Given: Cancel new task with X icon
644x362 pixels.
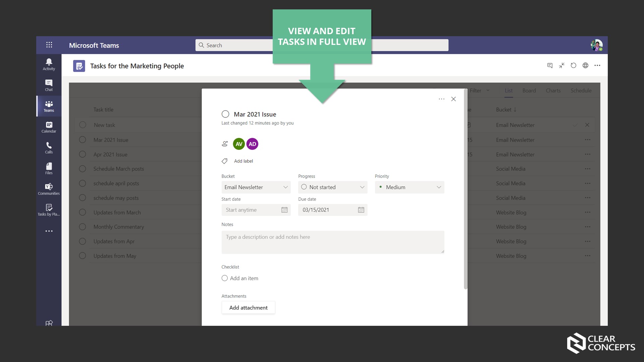Looking at the screenshot, I should (x=587, y=125).
